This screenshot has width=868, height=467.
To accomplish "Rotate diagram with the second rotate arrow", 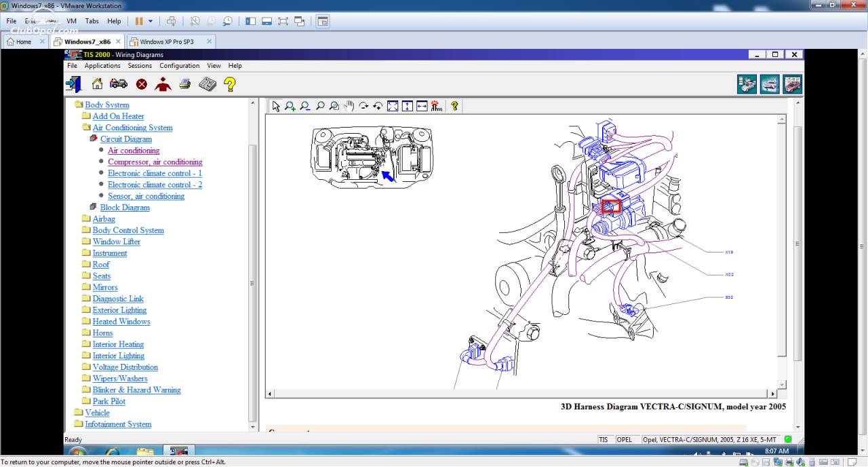I will click(x=378, y=106).
